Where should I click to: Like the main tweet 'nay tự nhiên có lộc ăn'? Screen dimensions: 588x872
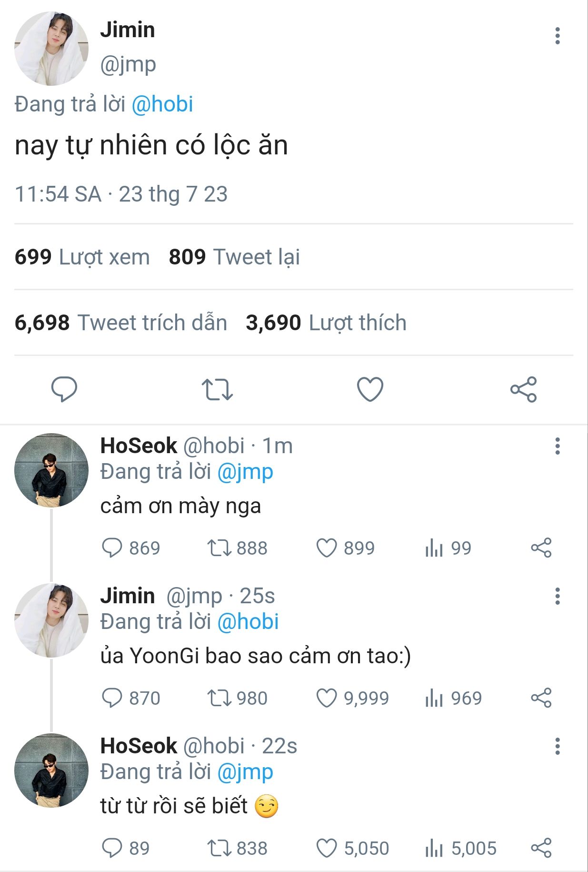[x=370, y=389]
